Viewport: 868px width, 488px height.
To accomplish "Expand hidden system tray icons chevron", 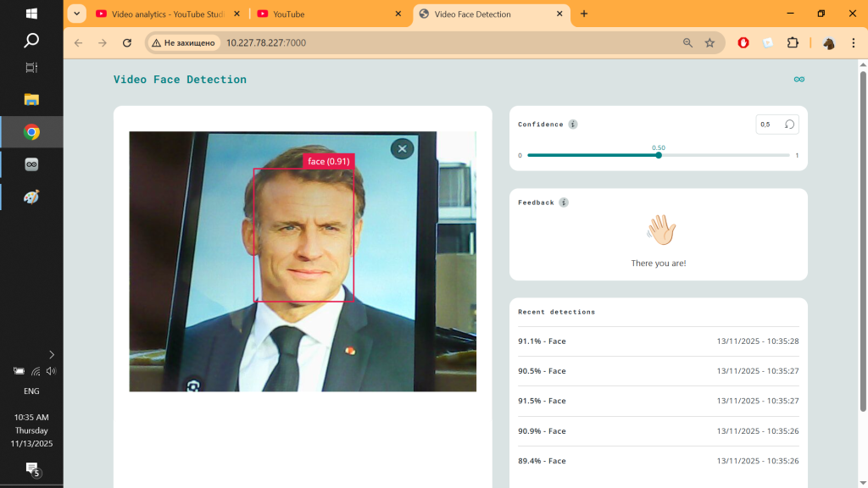I will coord(52,354).
